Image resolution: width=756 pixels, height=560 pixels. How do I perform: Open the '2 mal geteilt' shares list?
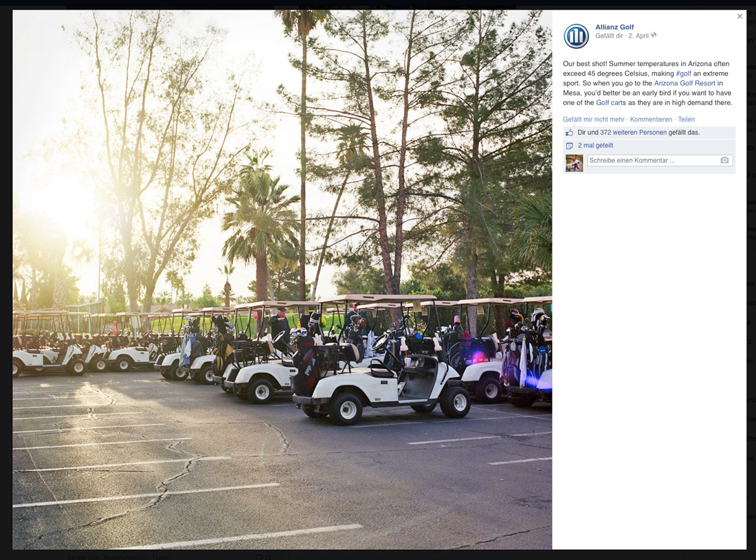(x=595, y=146)
